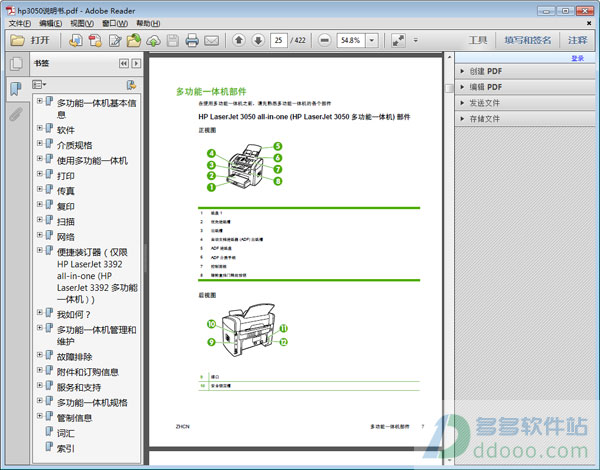This screenshot has width=600, height=470.
Task: Click the expand bookmarks pane arrow button
Action: [x=136, y=63]
